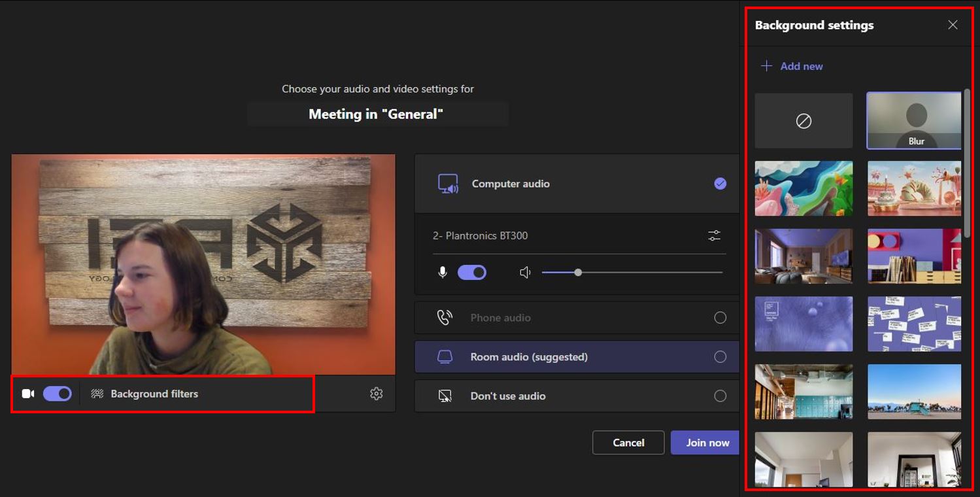Close the Background settings panel
The height and width of the screenshot is (497, 980).
click(953, 25)
